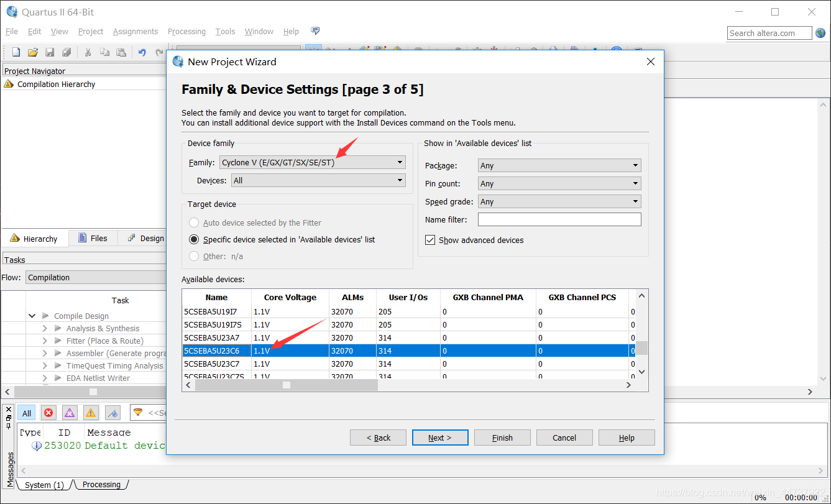
Task: Filter messages to critical warnings
Action: pos(70,413)
